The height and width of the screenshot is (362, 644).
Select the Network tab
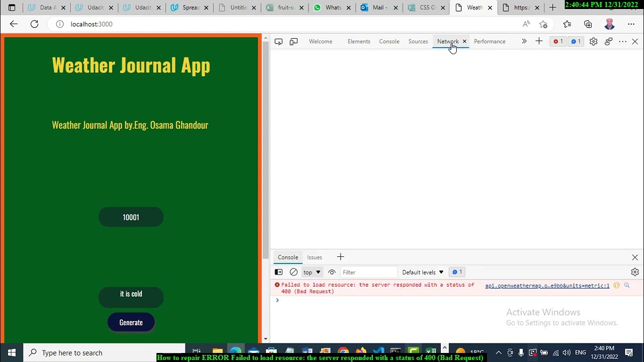coord(447,42)
